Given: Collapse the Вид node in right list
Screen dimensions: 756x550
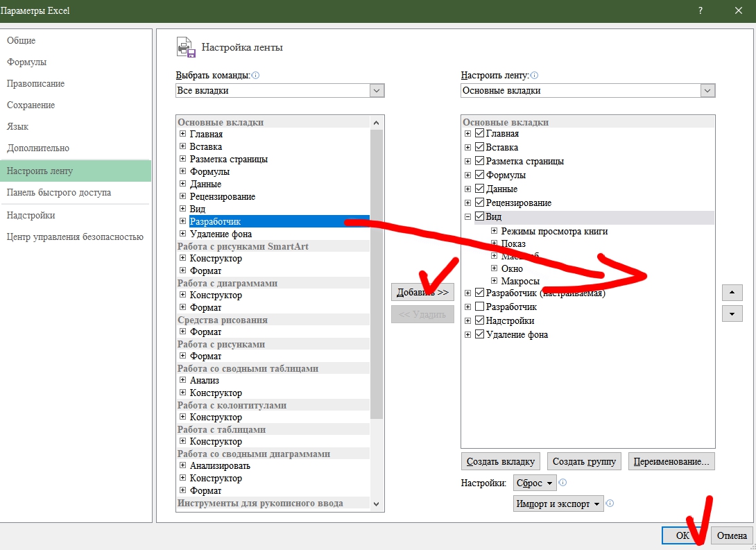Looking at the screenshot, I should click(467, 217).
